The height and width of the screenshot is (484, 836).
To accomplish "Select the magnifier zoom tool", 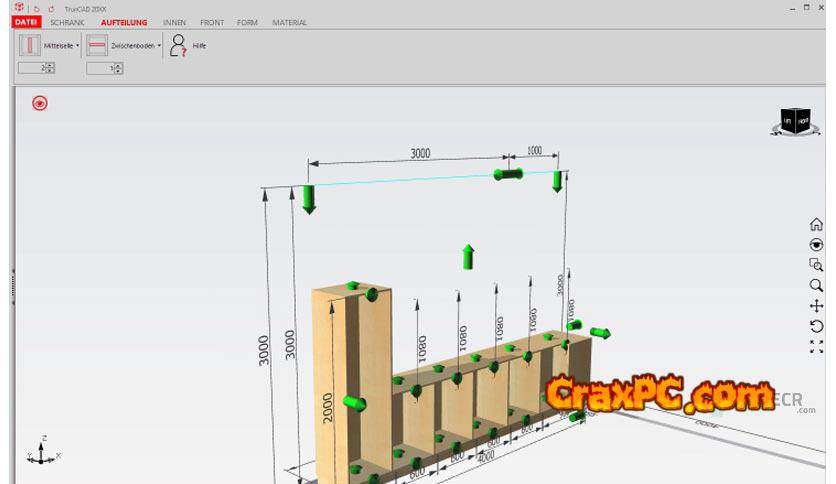I will pos(816,286).
